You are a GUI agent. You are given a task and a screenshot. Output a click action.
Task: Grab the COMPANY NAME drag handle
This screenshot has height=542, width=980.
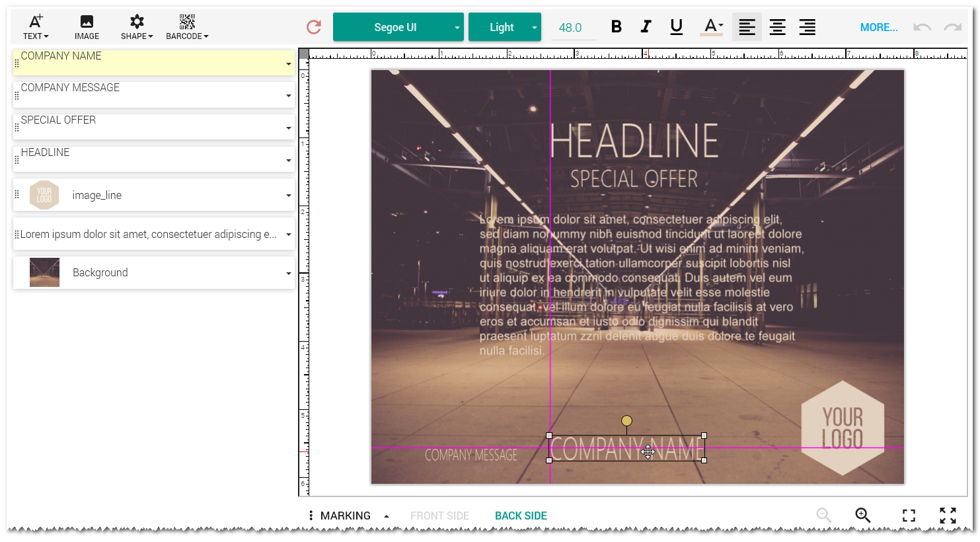point(17,63)
